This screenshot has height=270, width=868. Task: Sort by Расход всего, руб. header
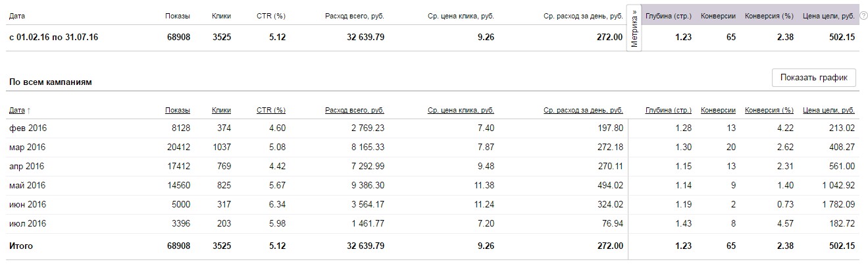[x=355, y=110]
